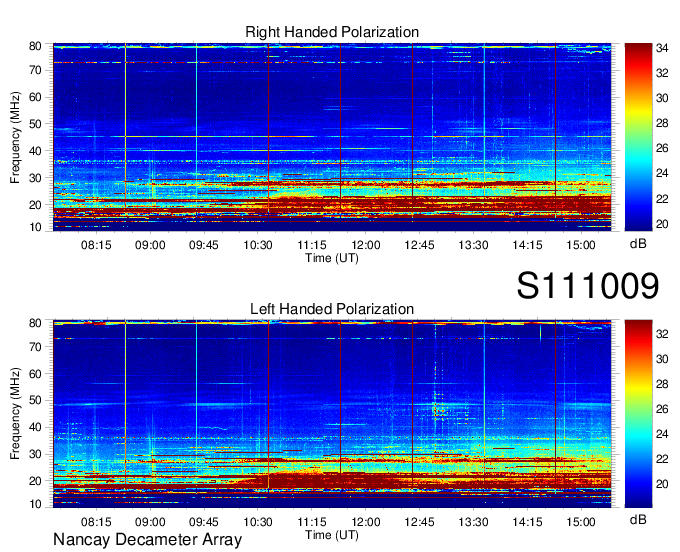680x552 pixels.
Task: Click the 40 MHz tick of Left Handed plot
Action: click(35, 428)
